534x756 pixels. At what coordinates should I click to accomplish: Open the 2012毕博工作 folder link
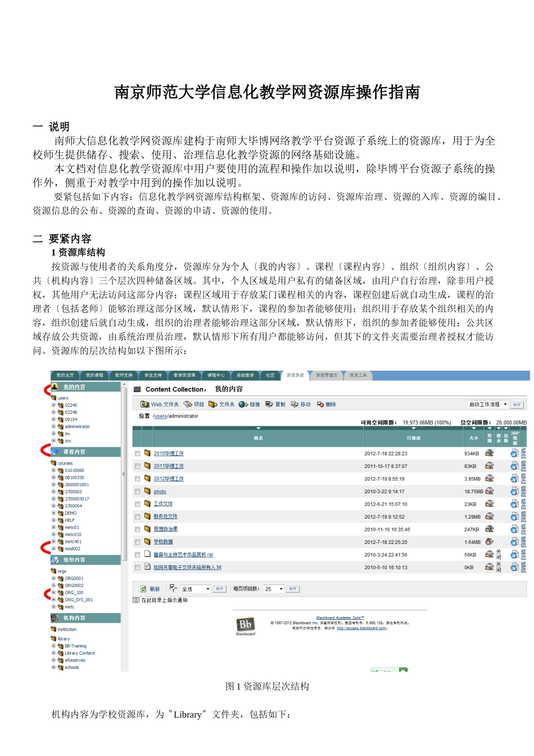coord(169,479)
